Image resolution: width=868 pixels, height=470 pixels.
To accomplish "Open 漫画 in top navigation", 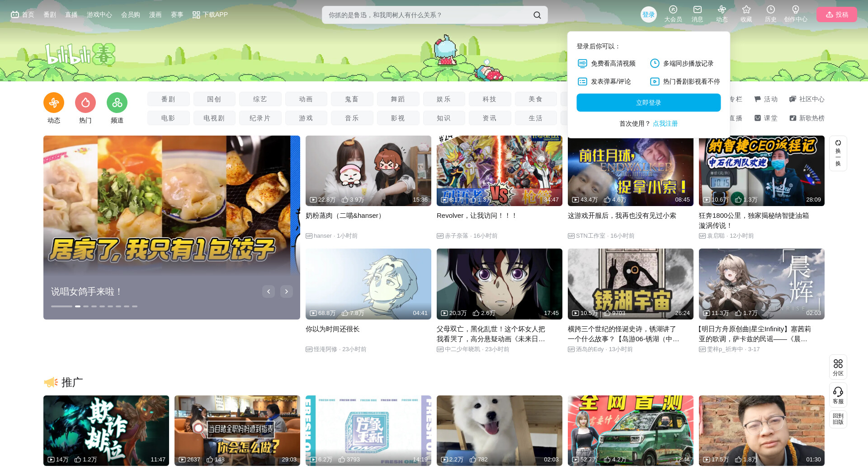I will (156, 14).
